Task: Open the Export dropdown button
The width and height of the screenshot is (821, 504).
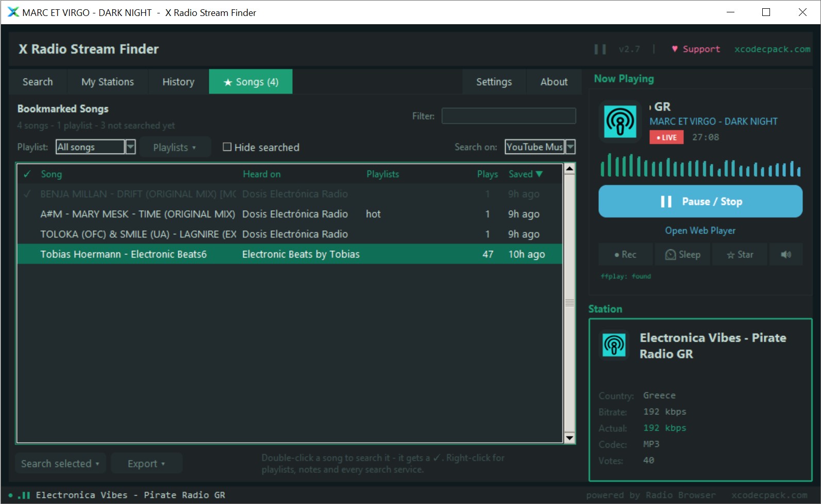Action: [146, 464]
